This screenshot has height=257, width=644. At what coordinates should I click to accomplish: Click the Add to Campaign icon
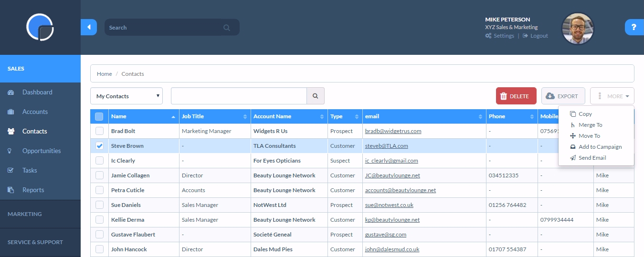(x=573, y=147)
